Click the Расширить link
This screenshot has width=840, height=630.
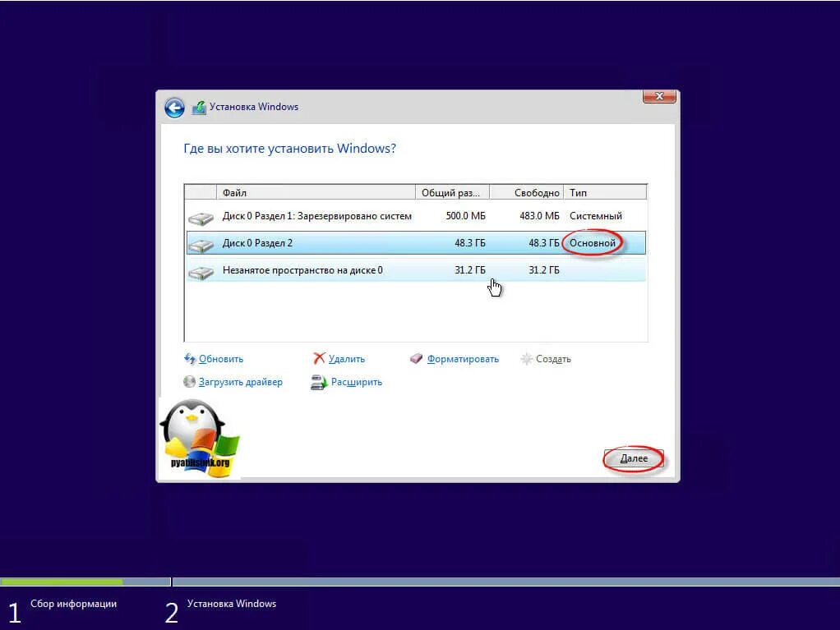coord(356,382)
